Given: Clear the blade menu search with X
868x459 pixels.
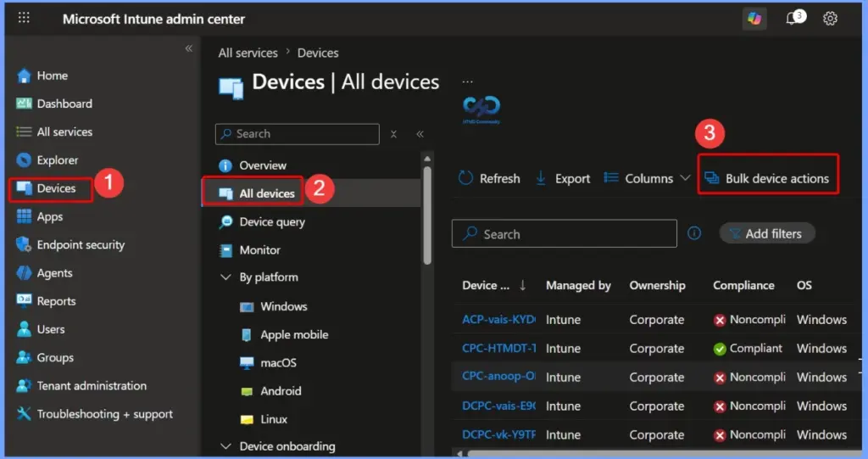Looking at the screenshot, I should click(x=393, y=134).
